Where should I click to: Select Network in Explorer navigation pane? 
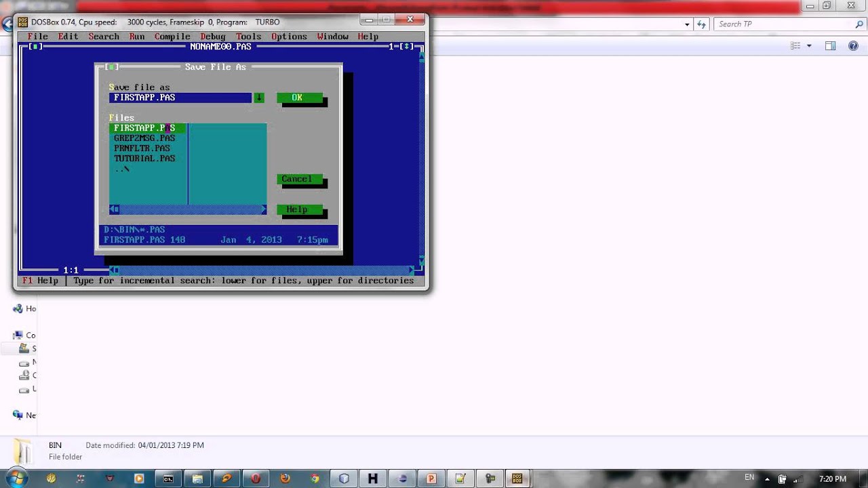[24, 415]
